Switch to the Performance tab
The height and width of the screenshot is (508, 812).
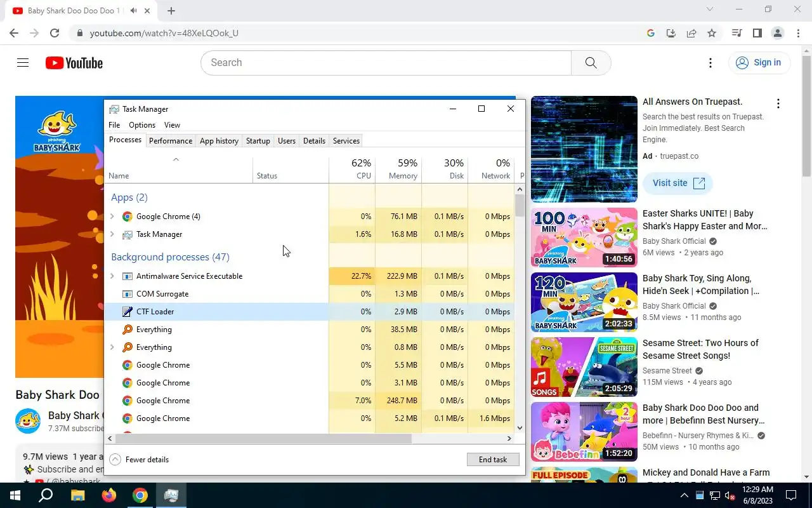click(x=171, y=141)
